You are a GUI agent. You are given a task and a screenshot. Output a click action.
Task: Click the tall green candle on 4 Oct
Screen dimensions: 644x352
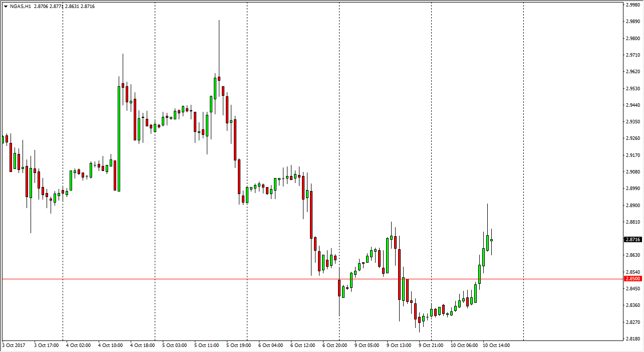click(x=119, y=138)
